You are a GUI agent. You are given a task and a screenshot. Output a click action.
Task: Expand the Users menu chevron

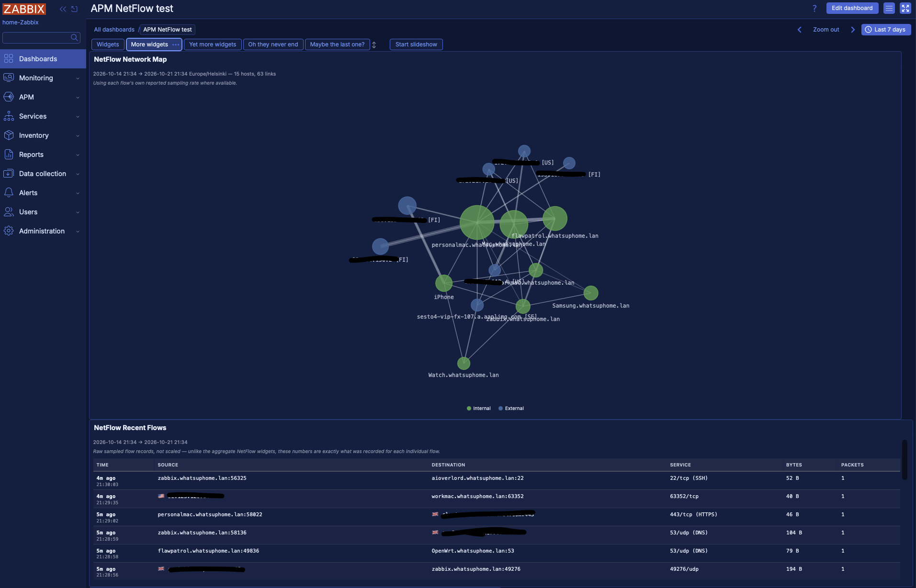click(x=78, y=212)
